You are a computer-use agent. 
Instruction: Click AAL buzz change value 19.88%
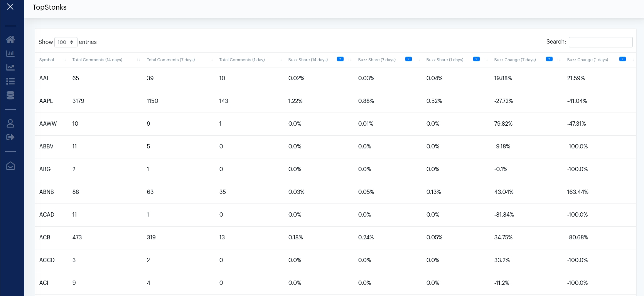click(503, 78)
